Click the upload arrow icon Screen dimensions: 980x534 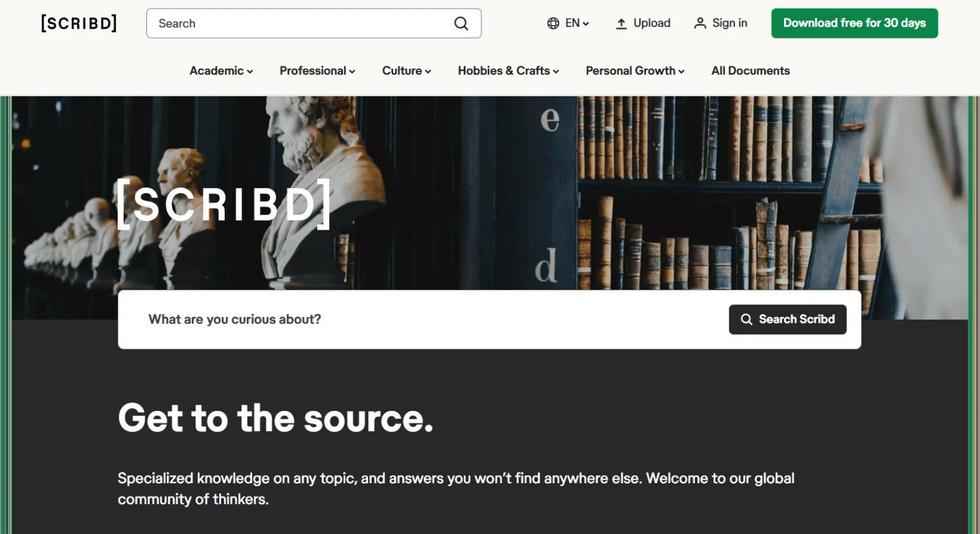click(621, 23)
